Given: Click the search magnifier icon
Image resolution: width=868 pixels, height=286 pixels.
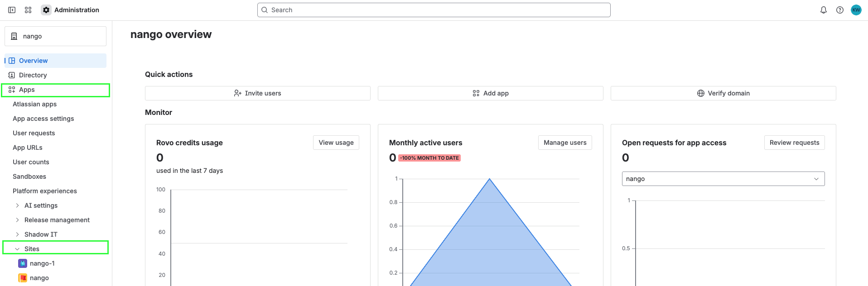Looking at the screenshot, I should (265, 10).
